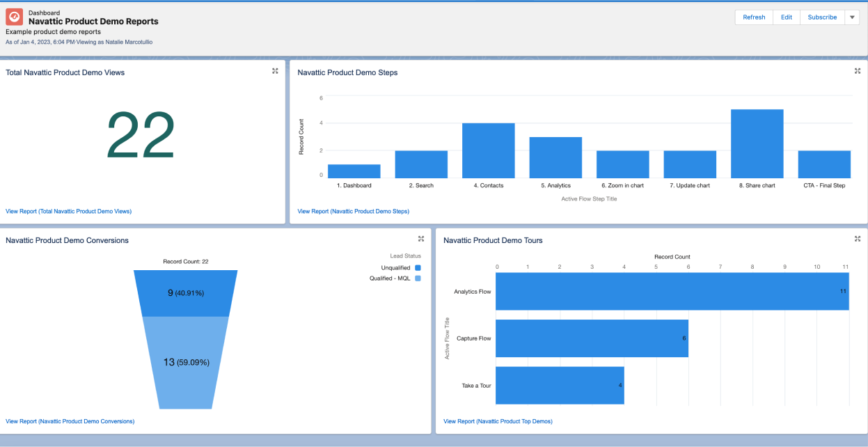Open the dropdown arrow next to Subscribe
Screen dimensions: 868x447
(853, 17)
